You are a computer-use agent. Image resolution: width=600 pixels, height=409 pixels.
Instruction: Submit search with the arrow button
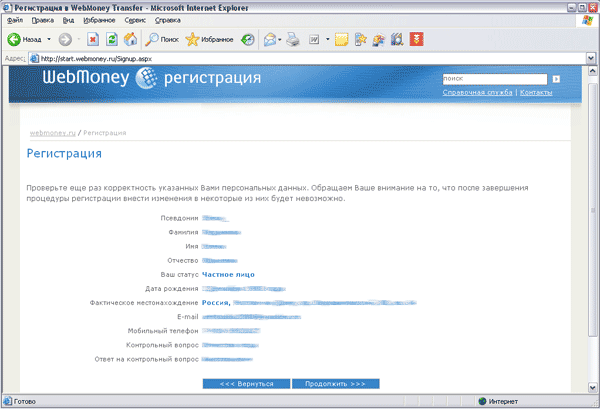tap(556, 79)
